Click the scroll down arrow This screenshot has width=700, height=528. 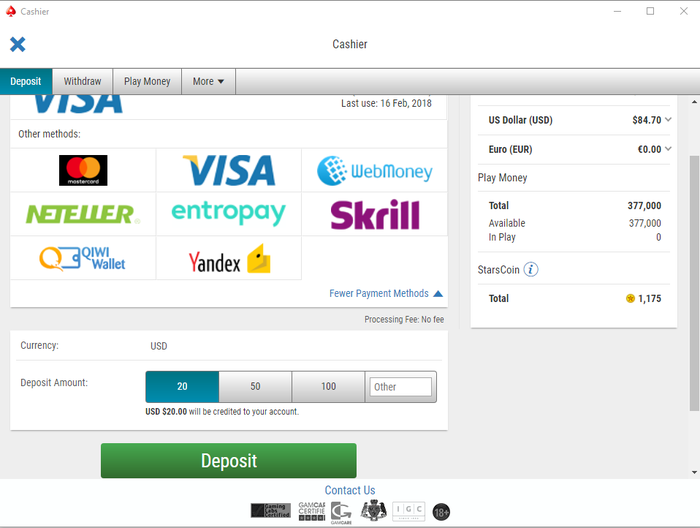pos(694,472)
